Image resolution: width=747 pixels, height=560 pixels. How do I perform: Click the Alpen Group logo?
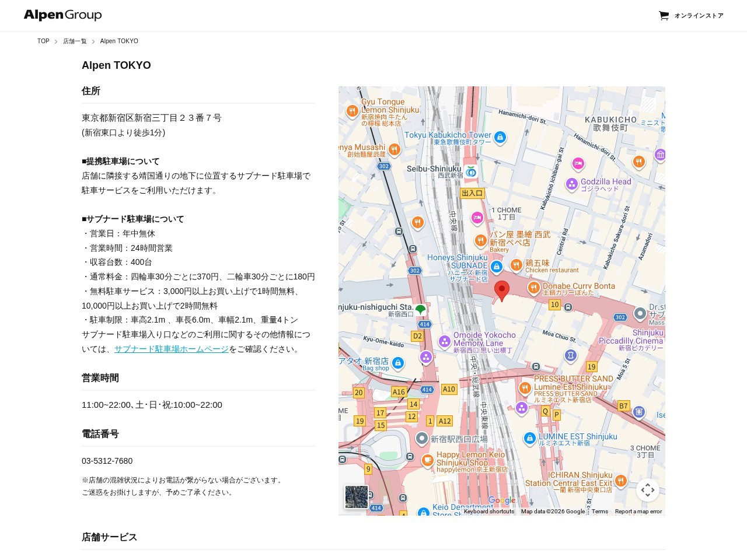[x=62, y=15]
